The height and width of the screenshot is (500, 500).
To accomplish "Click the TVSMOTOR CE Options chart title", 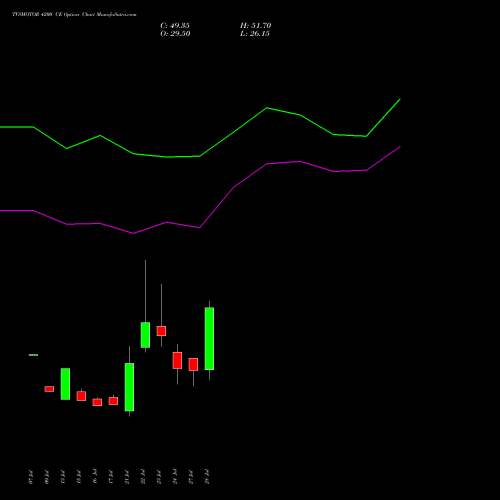I will (x=74, y=15).
